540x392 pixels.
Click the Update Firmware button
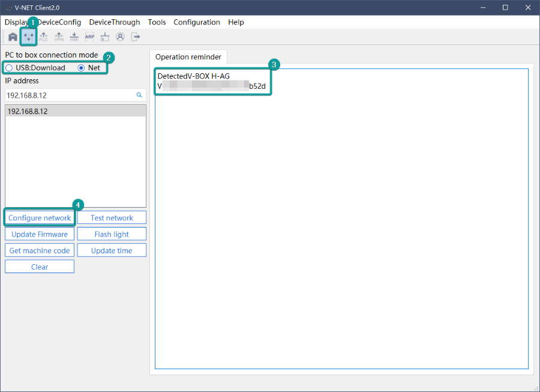(x=40, y=234)
